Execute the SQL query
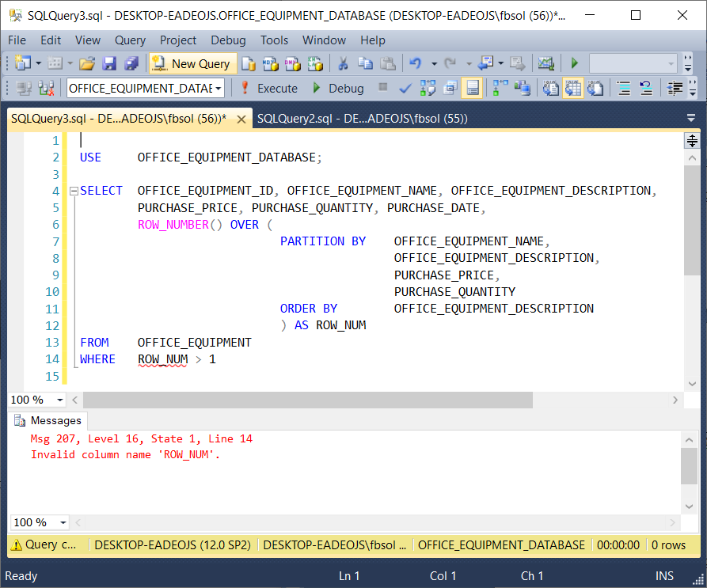 (x=268, y=88)
